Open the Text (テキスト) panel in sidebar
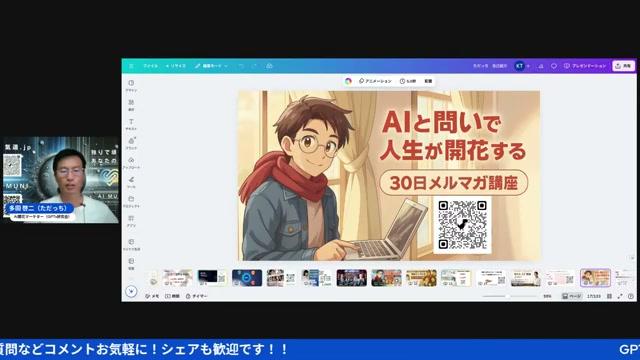Screen dimensions: 640x360 tap(131, 124)
